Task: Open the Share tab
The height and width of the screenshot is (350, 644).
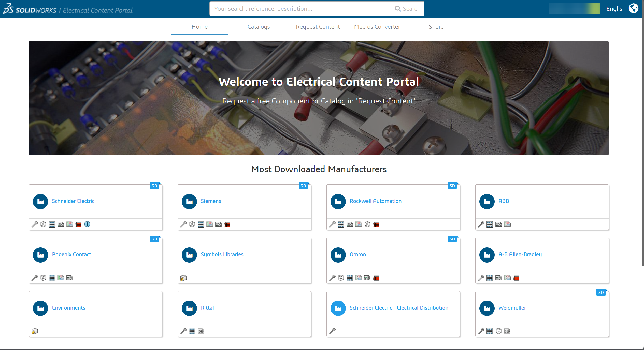Action: [x=436, y=27]
